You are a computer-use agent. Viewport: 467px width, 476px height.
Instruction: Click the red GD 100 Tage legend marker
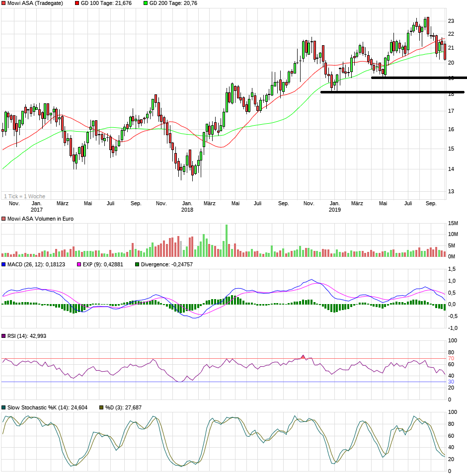(x=77, y=3)
